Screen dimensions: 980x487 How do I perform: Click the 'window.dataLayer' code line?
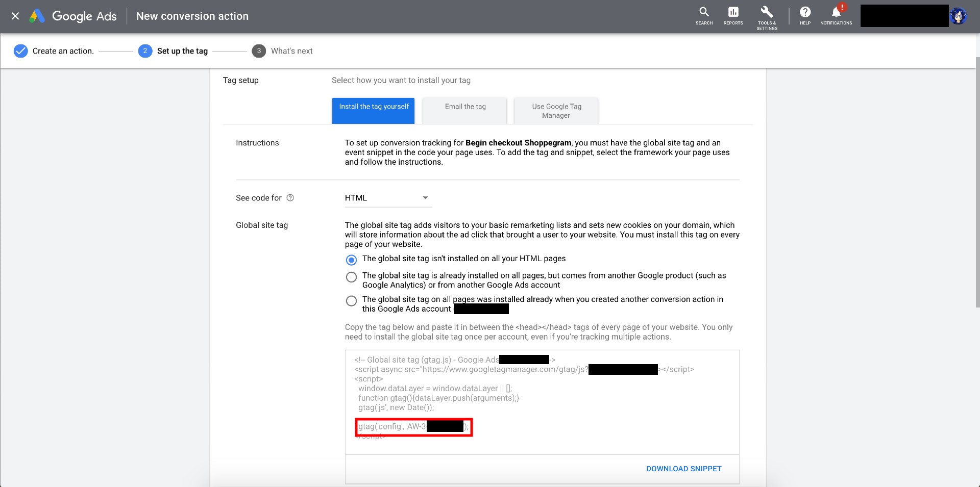435,389
